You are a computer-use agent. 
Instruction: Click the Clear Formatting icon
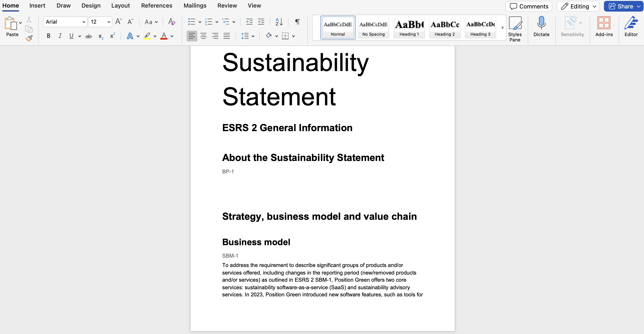[171, 22]
